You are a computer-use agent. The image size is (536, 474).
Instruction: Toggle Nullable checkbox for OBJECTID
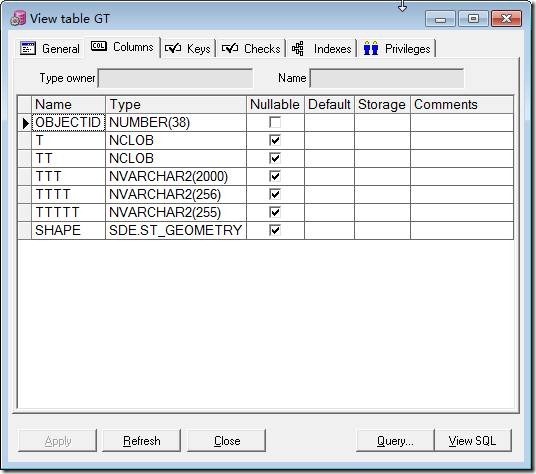[x=275, y=122]
